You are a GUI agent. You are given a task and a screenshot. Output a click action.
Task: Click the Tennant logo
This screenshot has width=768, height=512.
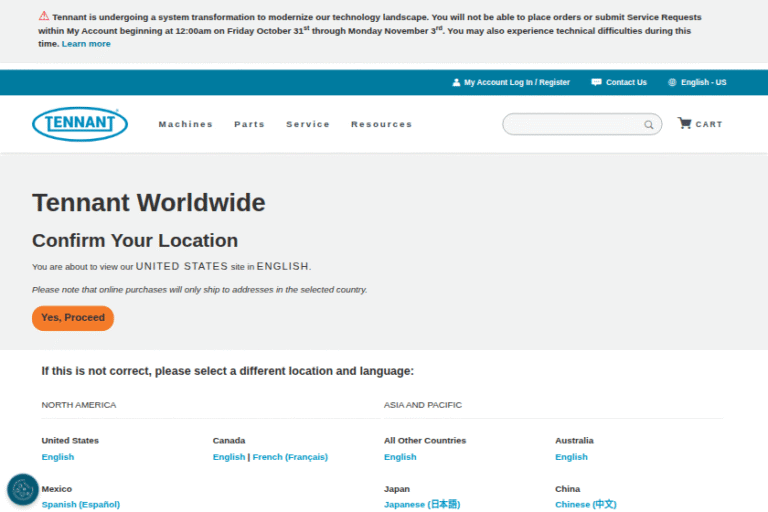(80, 124)
